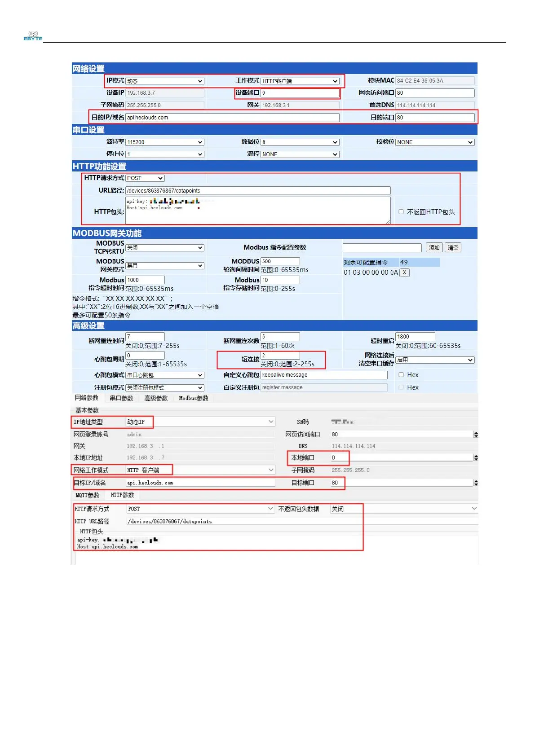Image resolution: width=535 pixels, height=756 pixels.
Task: Expand the MODBUS TCP转RTU dropdown
Action: pyautogui.click(x=164, y=248)
